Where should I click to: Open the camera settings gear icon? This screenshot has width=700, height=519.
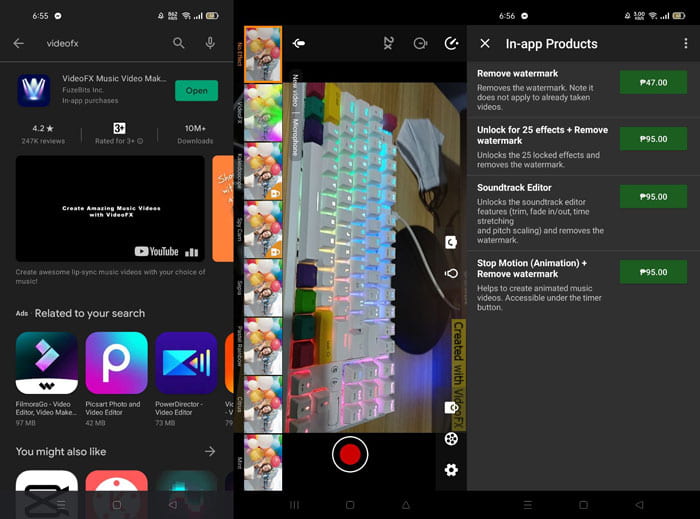point(451,470)
